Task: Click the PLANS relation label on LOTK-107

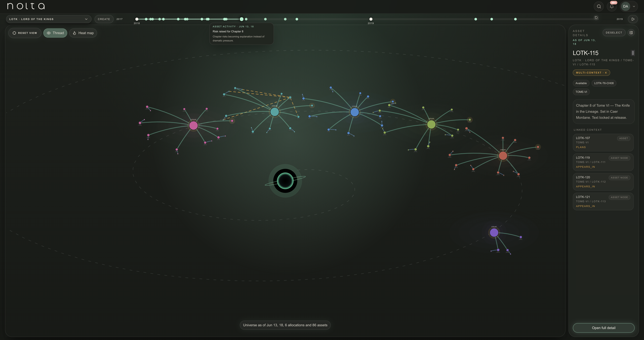Action: [x=581, y=147]
